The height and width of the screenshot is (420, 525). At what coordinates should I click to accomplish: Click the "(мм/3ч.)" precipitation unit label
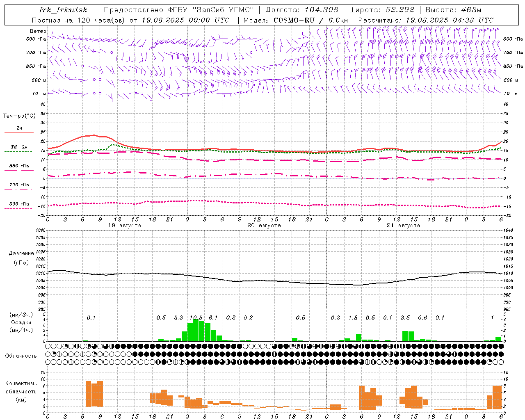coord(21,315)
